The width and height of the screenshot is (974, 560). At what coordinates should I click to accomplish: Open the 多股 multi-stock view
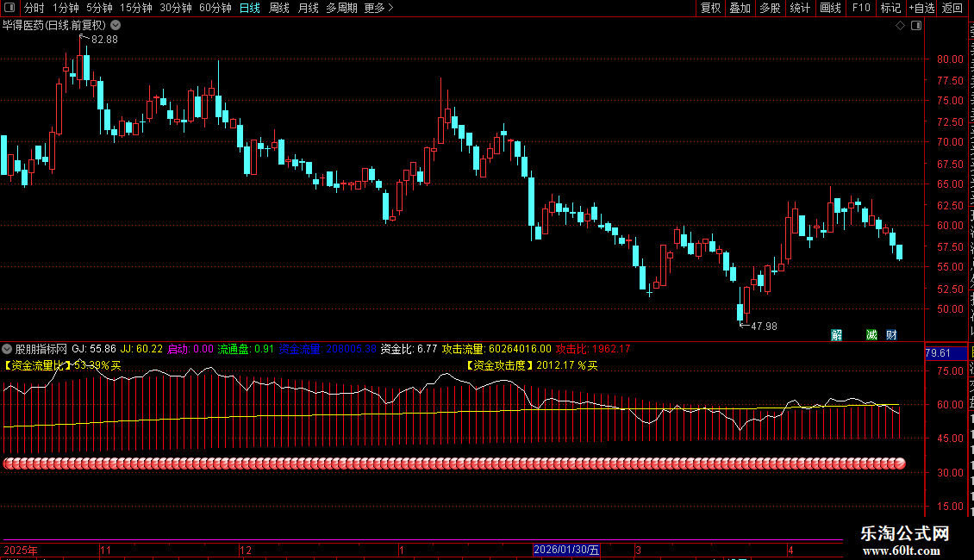770,8
